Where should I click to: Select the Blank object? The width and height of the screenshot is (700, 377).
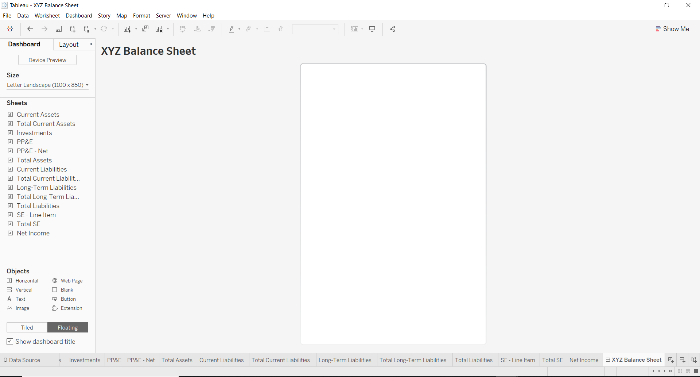(x=62, y=290)
